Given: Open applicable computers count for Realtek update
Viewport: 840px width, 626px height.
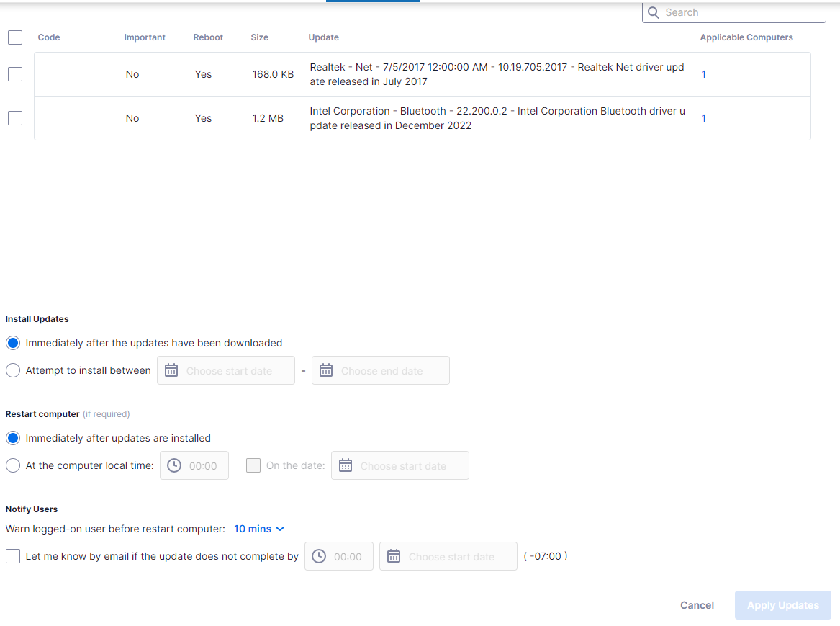Looking at the screenshot, I should tap(703, 74).
